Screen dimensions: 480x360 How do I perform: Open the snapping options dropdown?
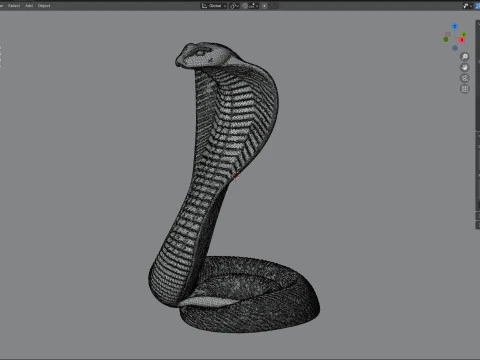coord(254,6)
